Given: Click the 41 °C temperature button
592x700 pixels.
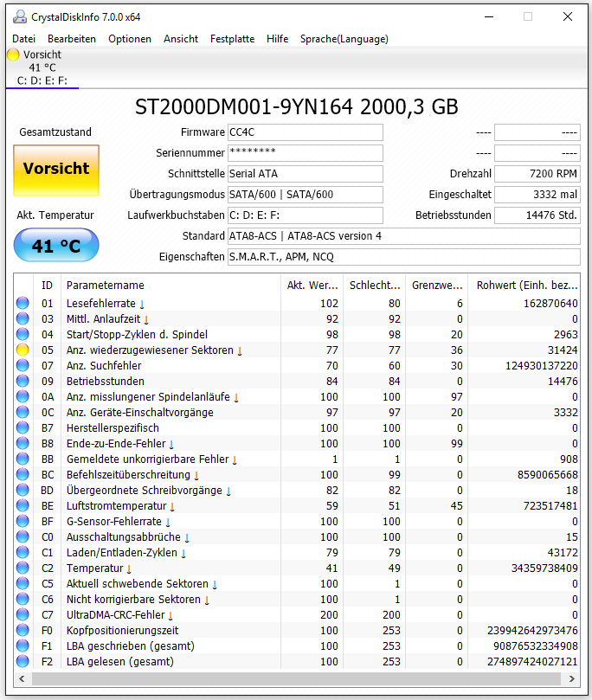Looking at the screenshot, I should pos(56,245).
